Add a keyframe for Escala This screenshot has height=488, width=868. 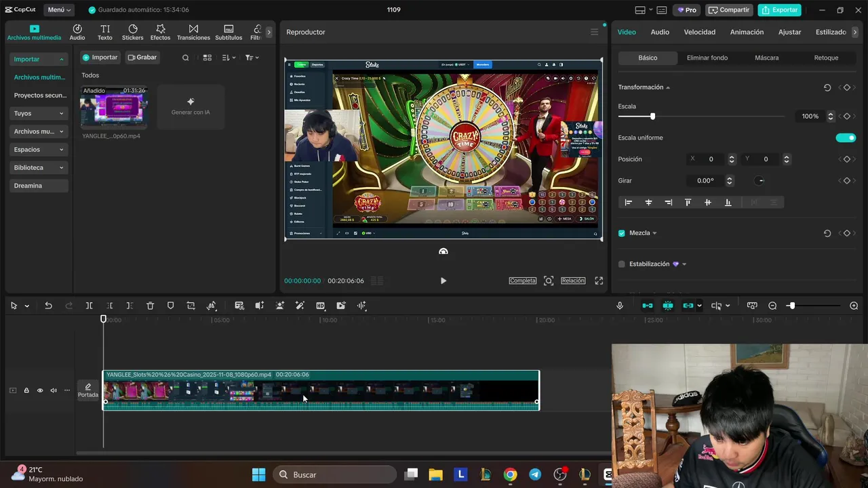(846, 117)
